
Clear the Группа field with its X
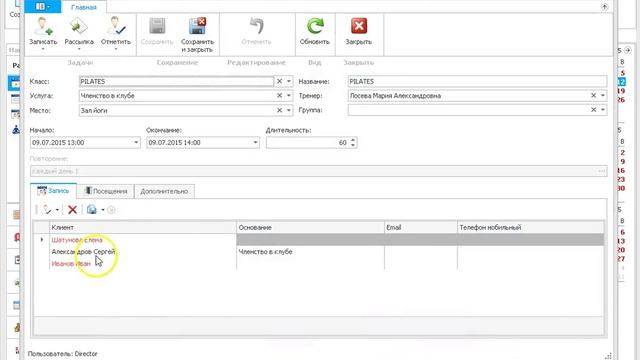(x=593, y=110)
